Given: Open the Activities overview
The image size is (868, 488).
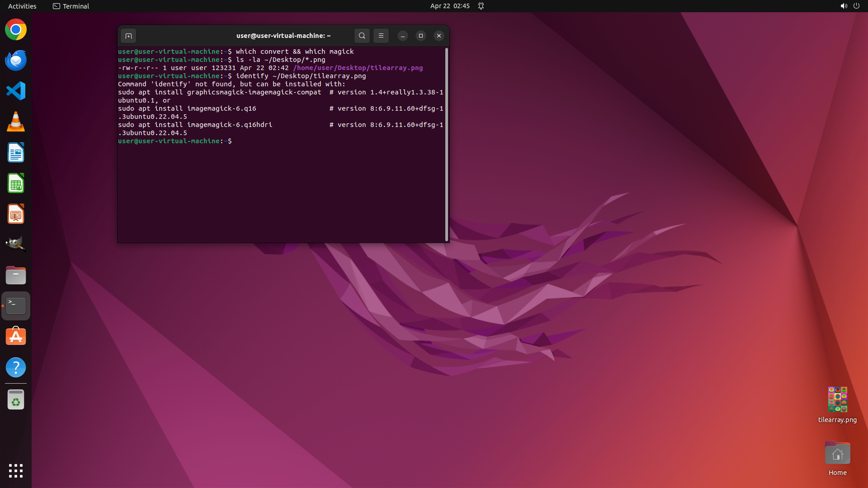Looking at the screenshot, I should click(x=22, y=6).
